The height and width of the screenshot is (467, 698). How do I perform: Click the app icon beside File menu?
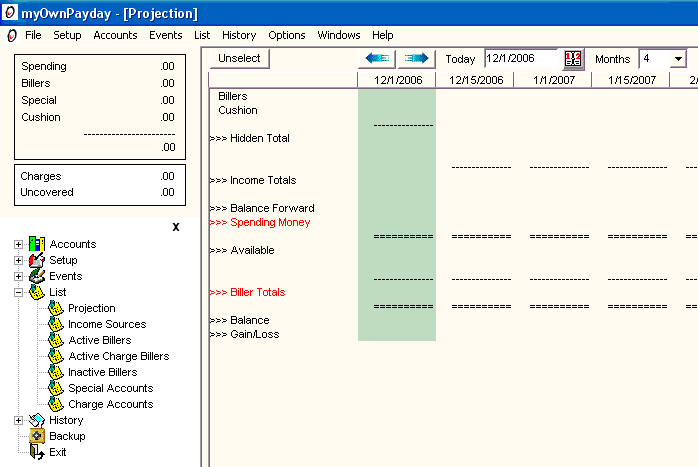[x=12, y=35]
